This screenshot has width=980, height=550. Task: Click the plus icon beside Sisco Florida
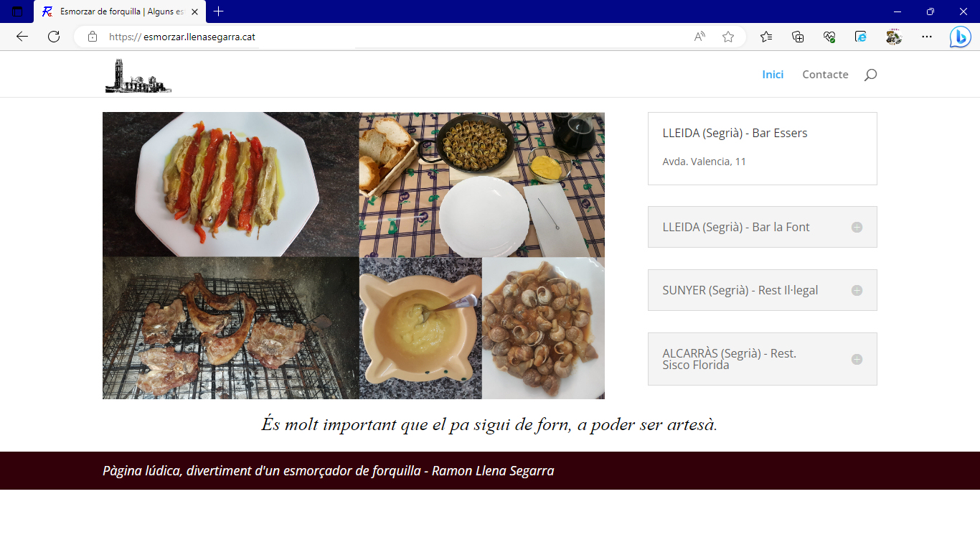click(x=857, y=359)
